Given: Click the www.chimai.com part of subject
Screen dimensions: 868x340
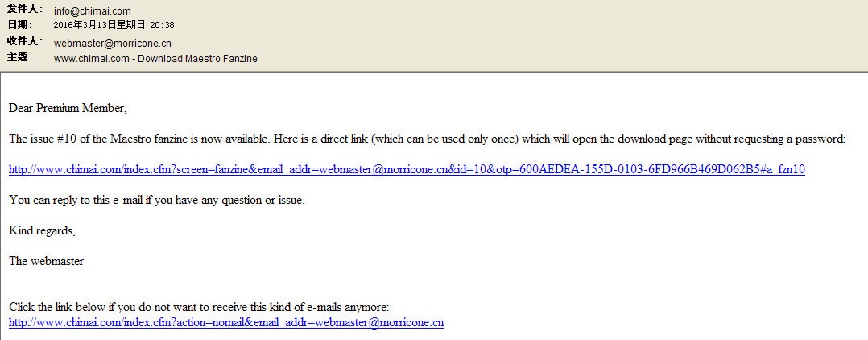Looking at the screenshot, I should [91, 58].
